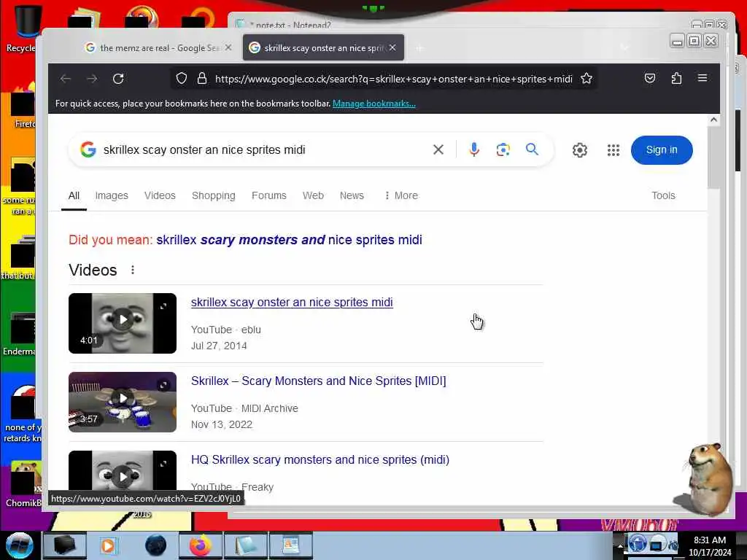Select the Web search tab

(313, 195)
